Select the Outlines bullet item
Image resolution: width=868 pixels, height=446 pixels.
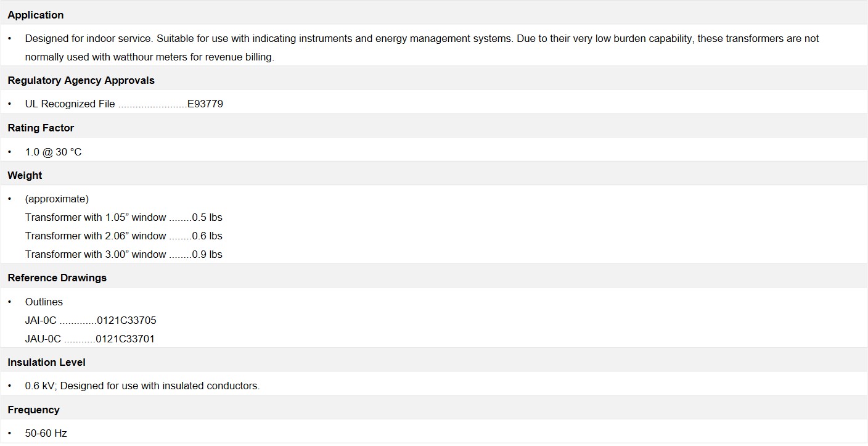[x=44, y=302]
